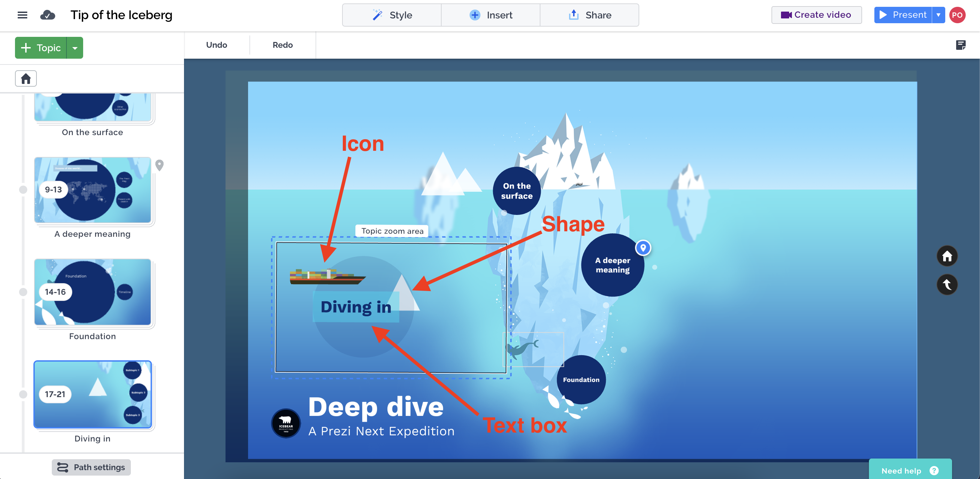The height and width of the screenshot is (479, 980).
Task: Expand the Present options dropdown arrow
Action: point(938,15)
